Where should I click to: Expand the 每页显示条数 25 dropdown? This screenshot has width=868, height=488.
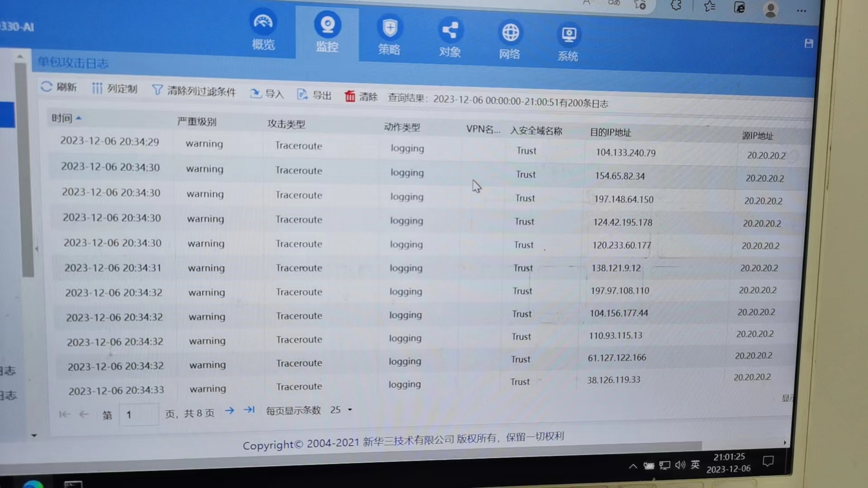point(349,410)
